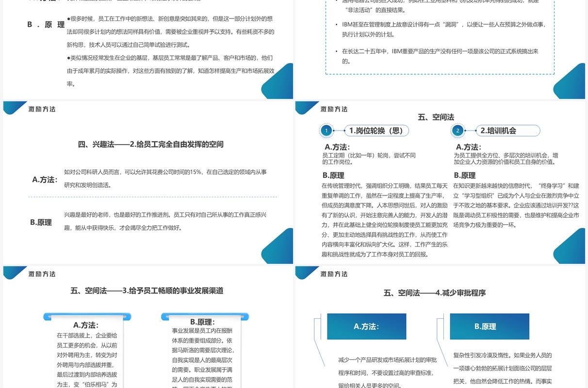Click the blue "A.方法:" box in 减少审批程序 slide
This screenshot has height=388, width=588.
click(366, 326)
